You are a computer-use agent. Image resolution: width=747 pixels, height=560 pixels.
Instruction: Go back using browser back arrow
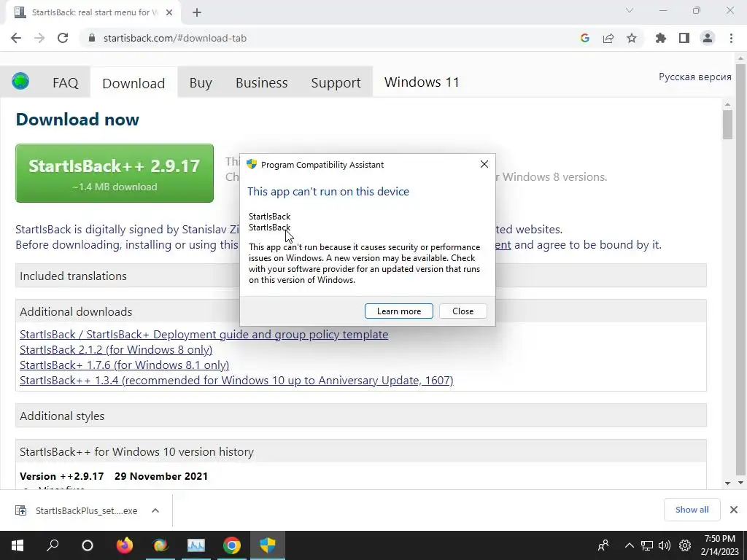[16, 38]
